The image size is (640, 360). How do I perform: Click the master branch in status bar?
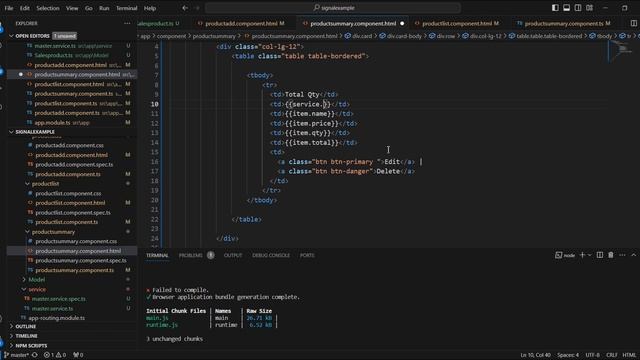coord(16,355)
